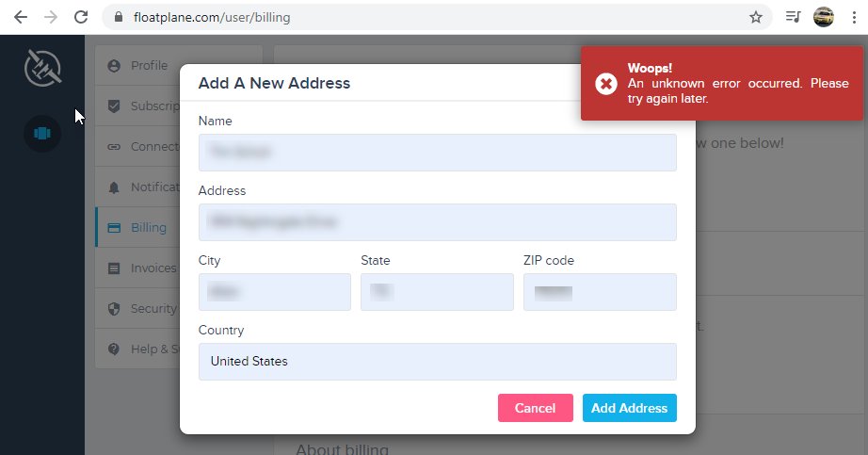Click the browser forward arrow
This screenshot has height=455, width=868.
51,17
